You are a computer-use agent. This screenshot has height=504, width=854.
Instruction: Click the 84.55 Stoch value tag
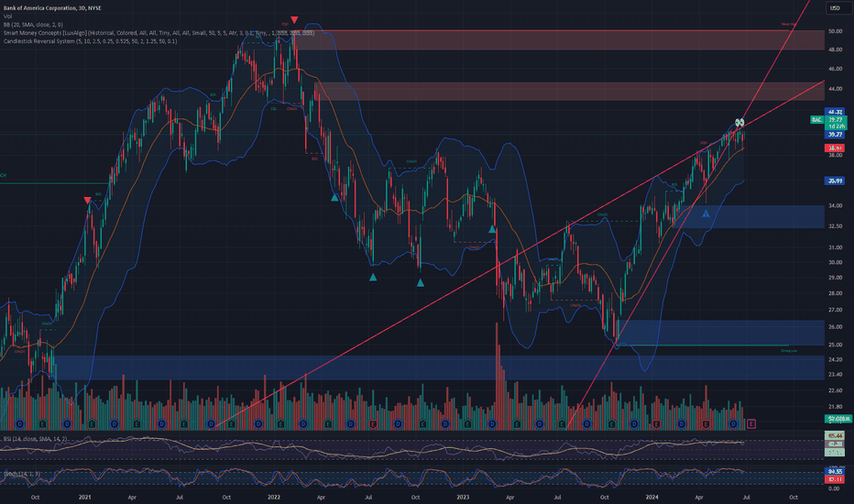click(x=835, y=471)
